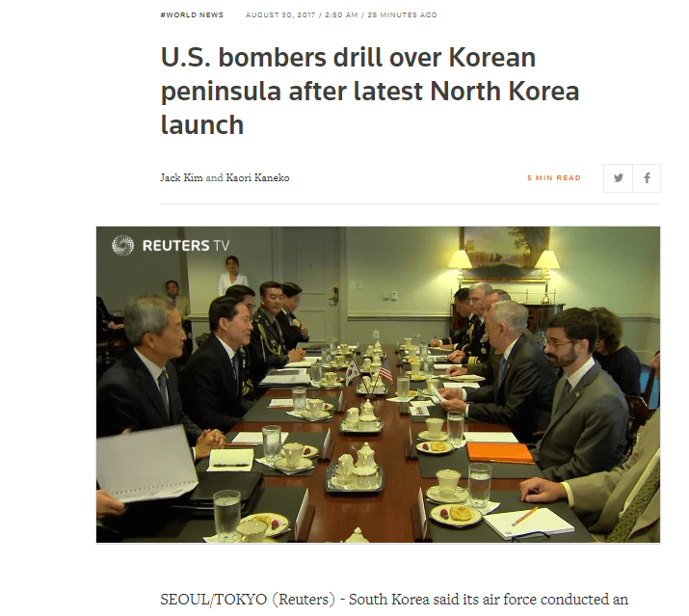Open author Kaori Kaneko's page

pos(257,177)
